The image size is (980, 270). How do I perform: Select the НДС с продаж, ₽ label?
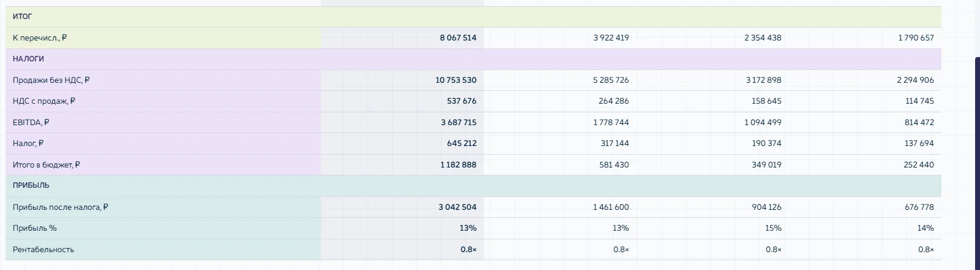(44, 101)
